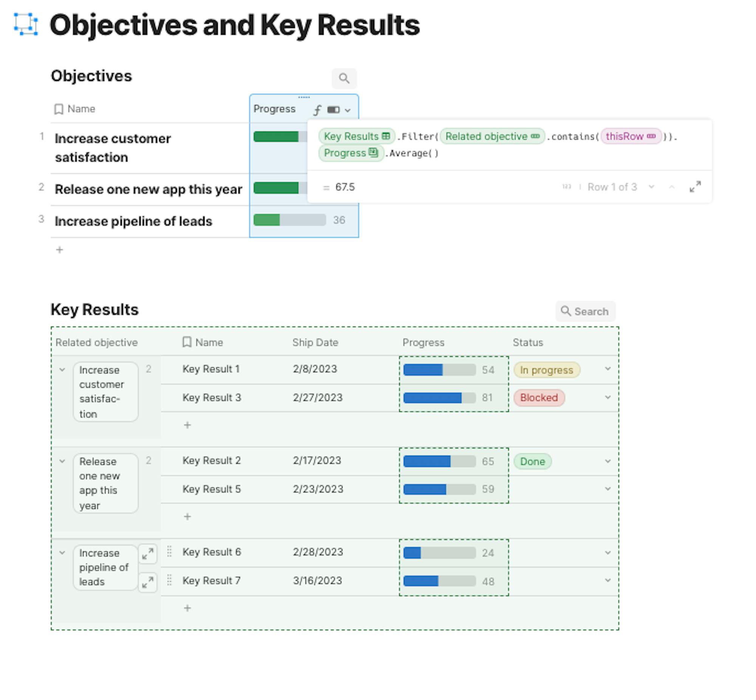
Task: Adjust the Key Result 3 progress bar
Action: point(440,398)
